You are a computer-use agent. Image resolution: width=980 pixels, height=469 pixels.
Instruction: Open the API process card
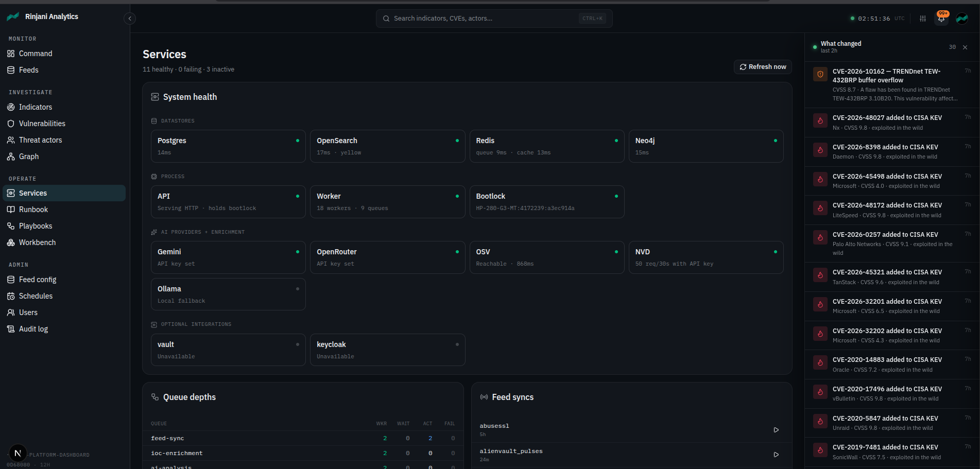[x=228, y=202]
